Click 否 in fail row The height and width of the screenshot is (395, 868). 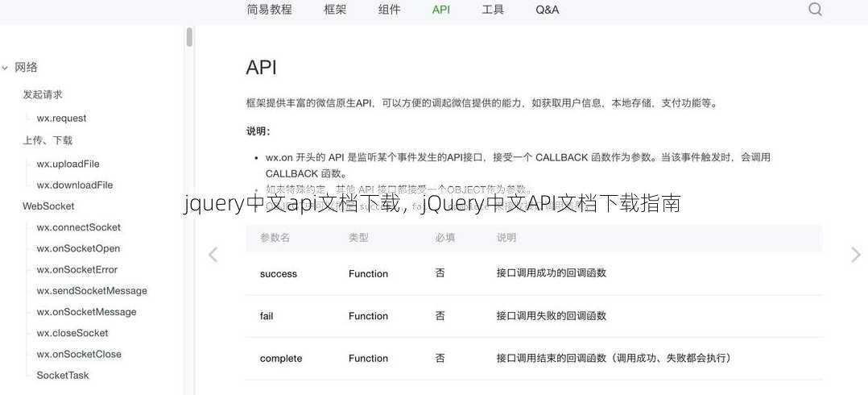tap(440, 316)
